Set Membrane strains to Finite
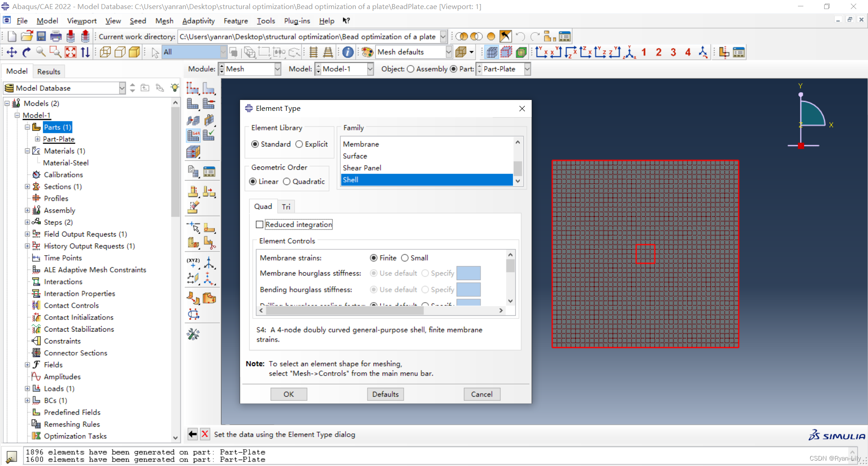 click(373, 258)
